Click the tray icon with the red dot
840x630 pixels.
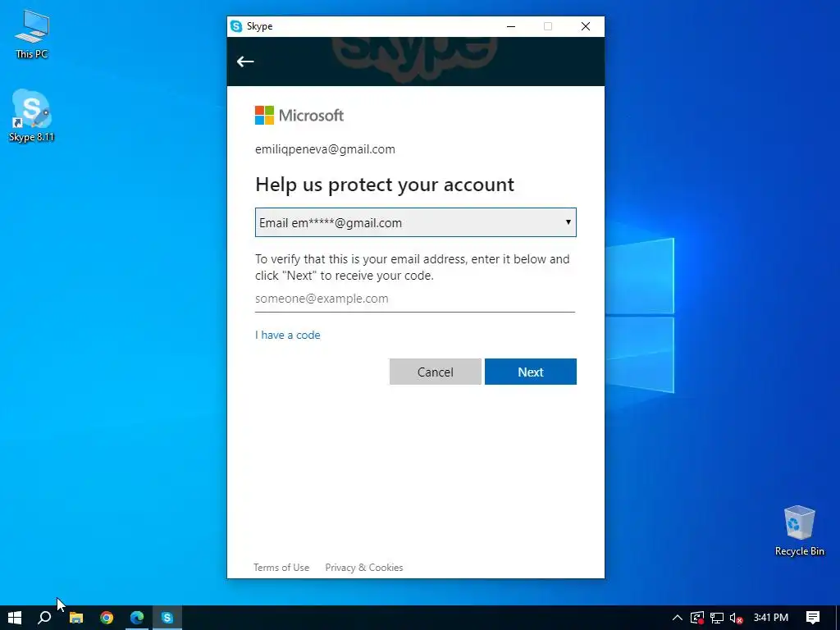[697, 618]
